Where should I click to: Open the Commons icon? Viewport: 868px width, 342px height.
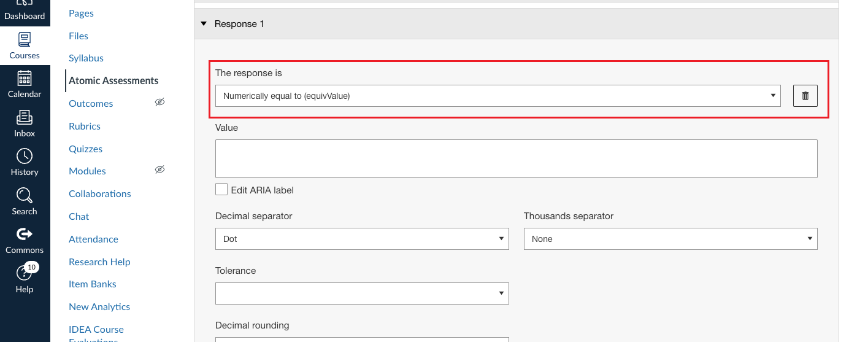(x=25, y=235)
